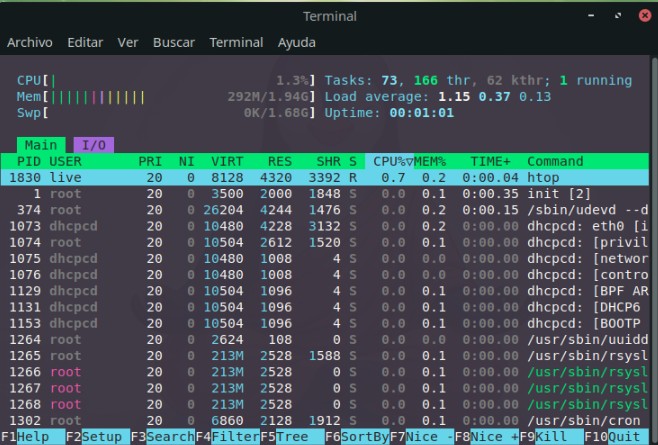Viewport: 658px width, 445px height.
Task: Select rsyslog thread row PID 1266
Action: click(x=325, y=372)
